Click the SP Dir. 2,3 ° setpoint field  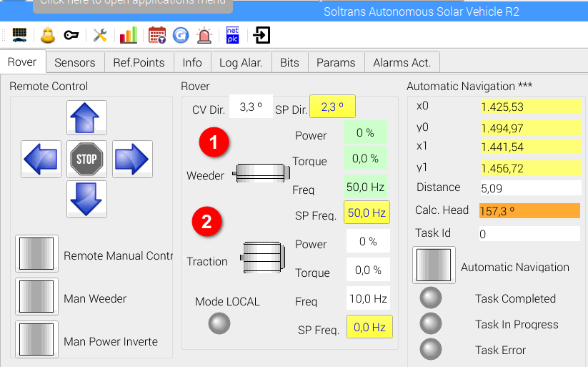pyautogui.click(x=332, y=107)
